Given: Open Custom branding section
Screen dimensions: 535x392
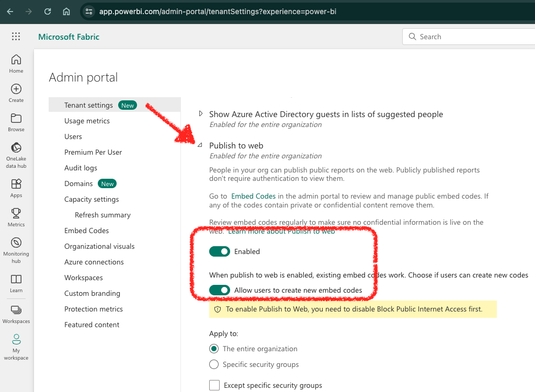Looking at the screenshot, I should 92,294.
